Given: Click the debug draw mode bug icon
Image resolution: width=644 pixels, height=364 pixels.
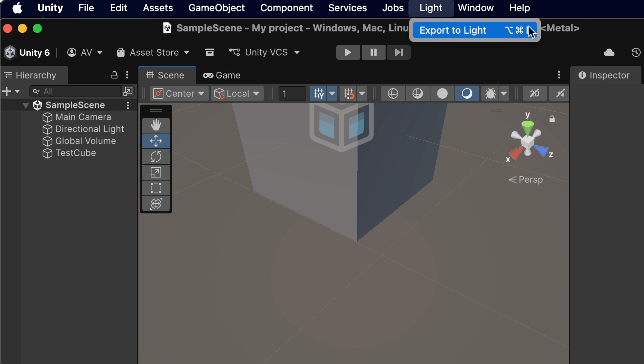Looking at the screenshot, I should pyautogui.click(x=490, y=93).
